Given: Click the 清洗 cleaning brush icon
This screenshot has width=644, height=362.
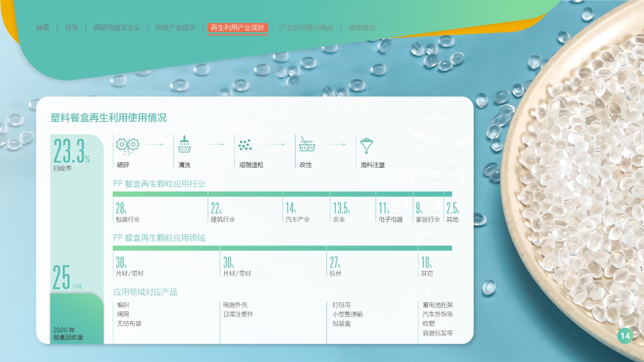Looking at the screenshot, I should (184, 144).
